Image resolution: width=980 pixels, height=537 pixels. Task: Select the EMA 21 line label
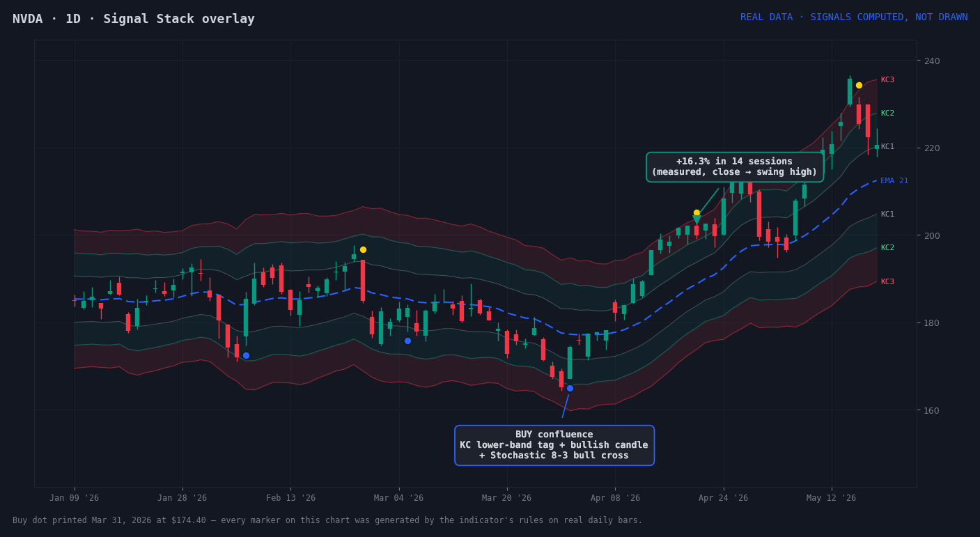894,181
